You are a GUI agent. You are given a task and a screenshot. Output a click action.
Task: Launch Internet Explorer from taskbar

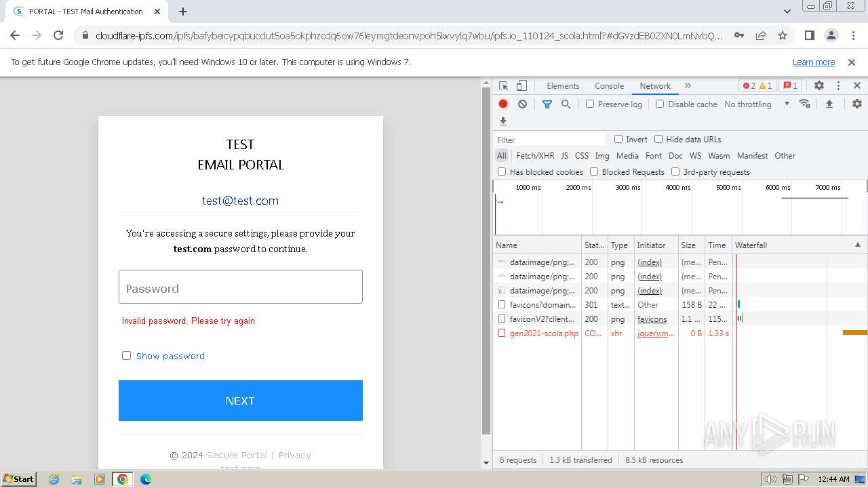coord(54,479)
